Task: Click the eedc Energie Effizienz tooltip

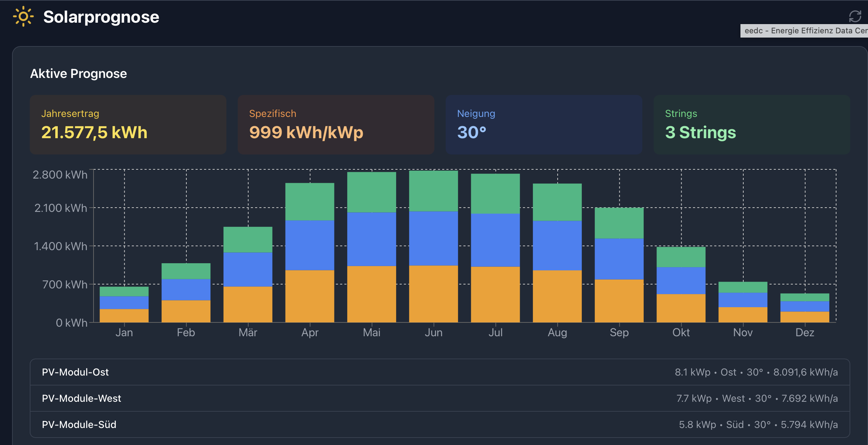Action: [x=804, y=30]
